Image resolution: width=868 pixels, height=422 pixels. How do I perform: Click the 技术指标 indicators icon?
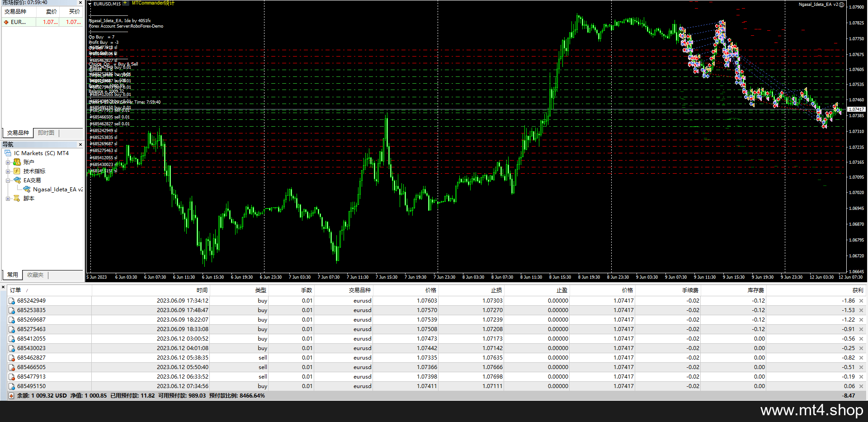[17, 171]
